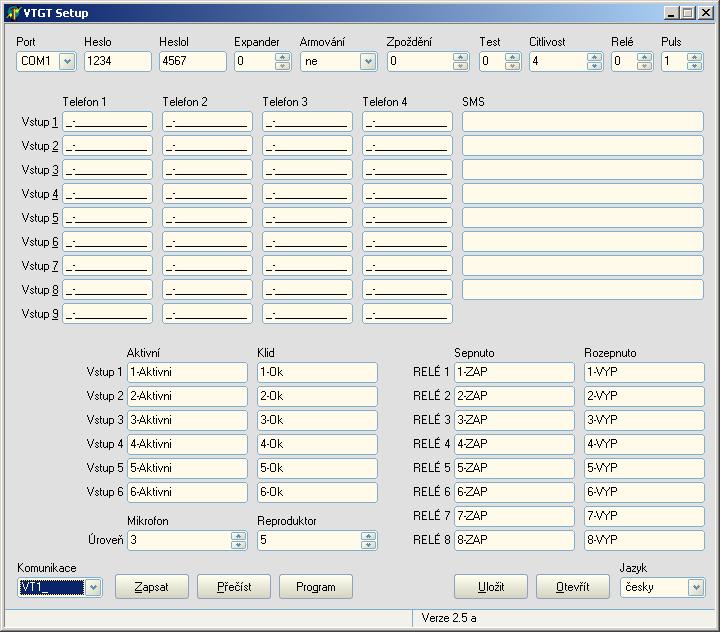Click the 1-Aktivni text field
This screenshot has width=720, height=632.
point(187,372)
